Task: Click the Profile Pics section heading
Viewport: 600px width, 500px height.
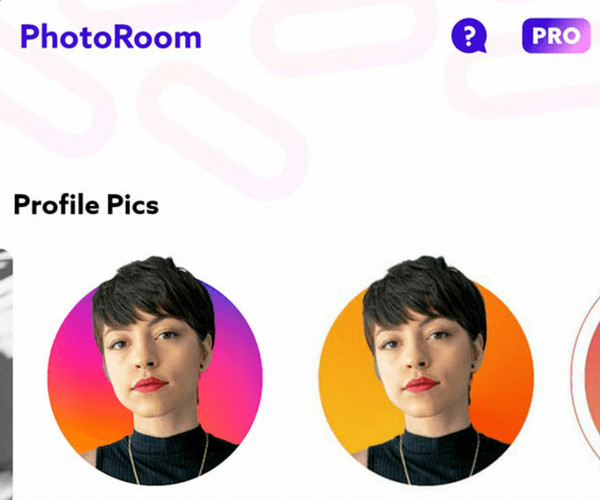Action: click(x=86, y=205)
